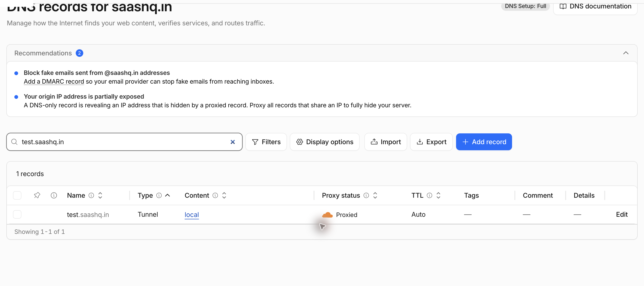The width and height of the screenshot is (644, 286).
Task: Click the Tunnel type cell
Action: pyautogui.click(x=148, y=214)
